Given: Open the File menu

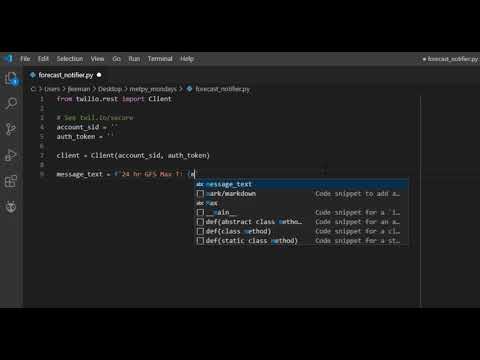Looking at the screenshot, I should coord(25,59).
